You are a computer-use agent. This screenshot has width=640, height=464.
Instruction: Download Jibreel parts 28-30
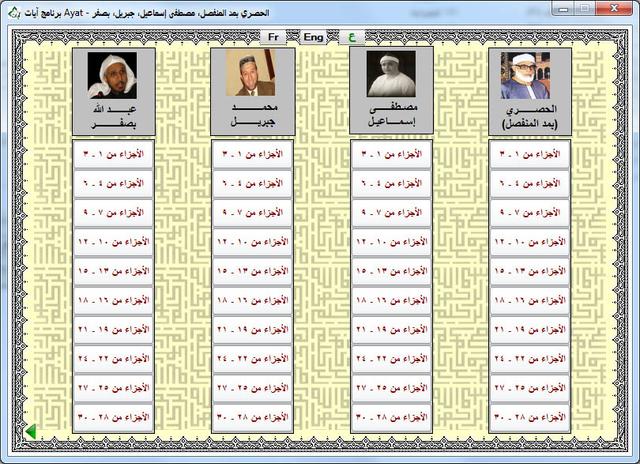[x=253, y=417]
